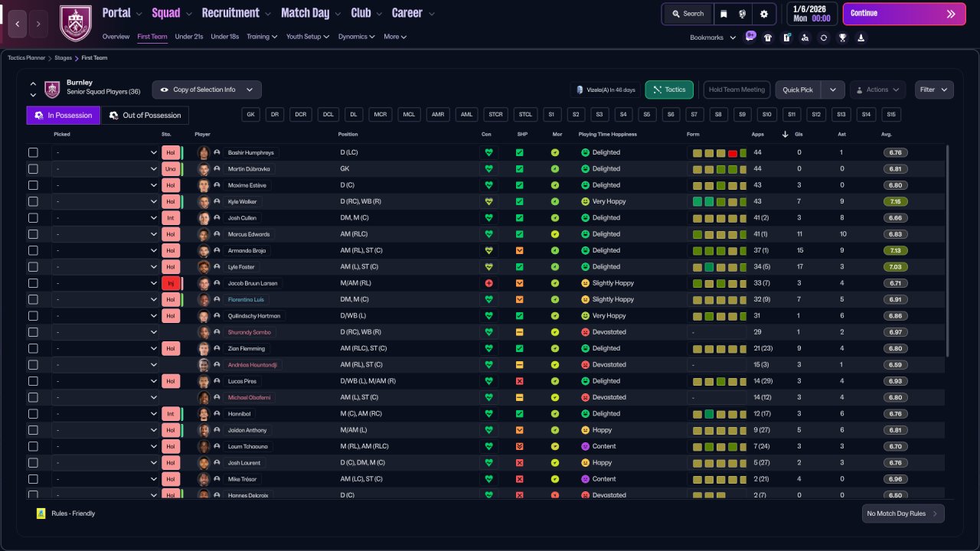Click the bookmark icon beside Search
This screenshot has height=551, width=980.
point(724,14)
